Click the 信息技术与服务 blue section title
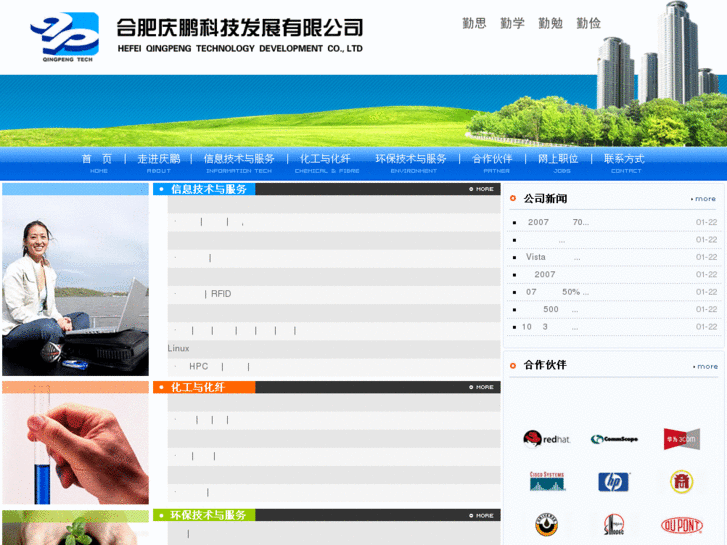 [x=209, y=189]
